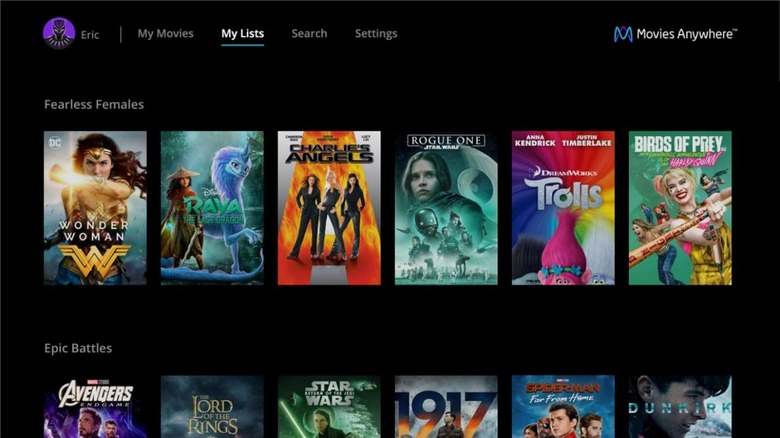Open the Wonder Woman poster
Screen dimensions: 780x438
click(95, 208)
